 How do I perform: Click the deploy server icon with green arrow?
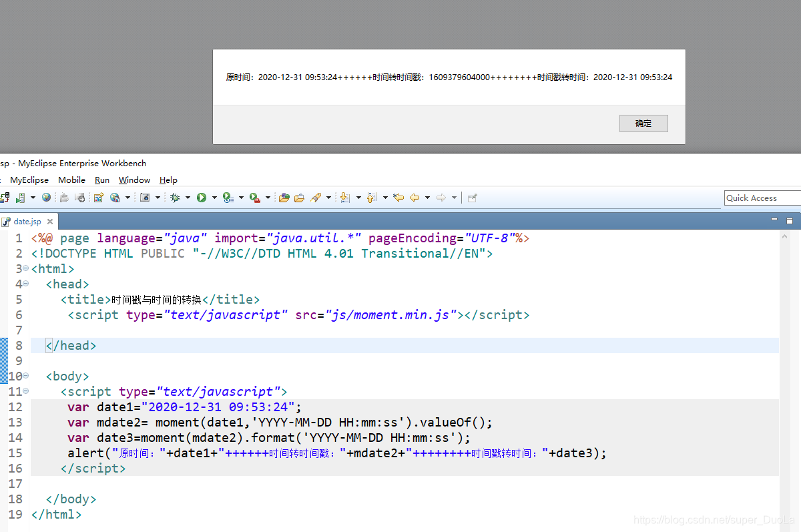click(20, 198)
